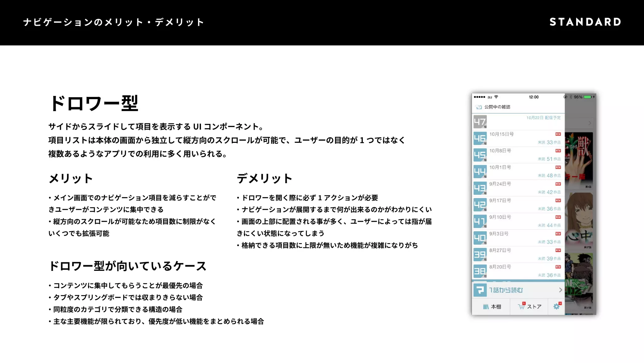The image size is (644, 363).
Task: Select the 10月1日号 row label
Action: point(500,167)
